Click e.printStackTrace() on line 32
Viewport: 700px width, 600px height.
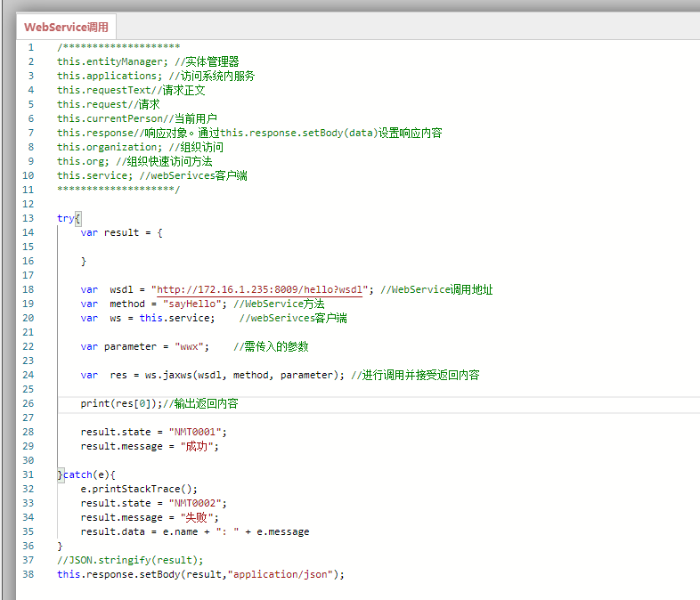pos(139,489)
